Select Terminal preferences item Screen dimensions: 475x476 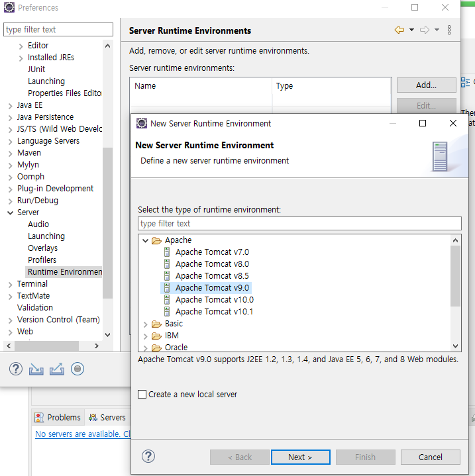pos(32,283)
